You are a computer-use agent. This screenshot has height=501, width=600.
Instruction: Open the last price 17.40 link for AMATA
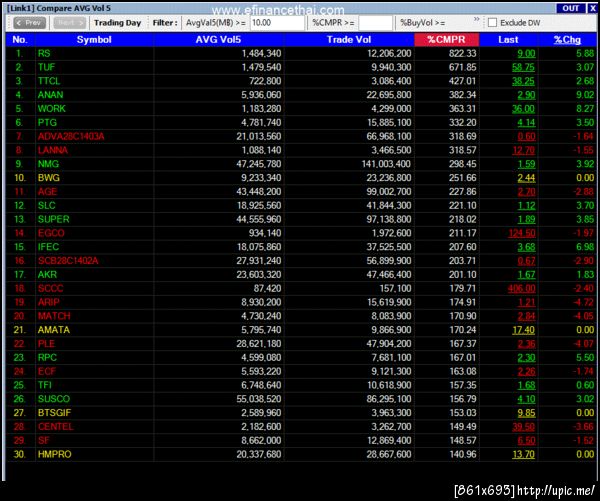pyautogui.click(x=523, y=330)
